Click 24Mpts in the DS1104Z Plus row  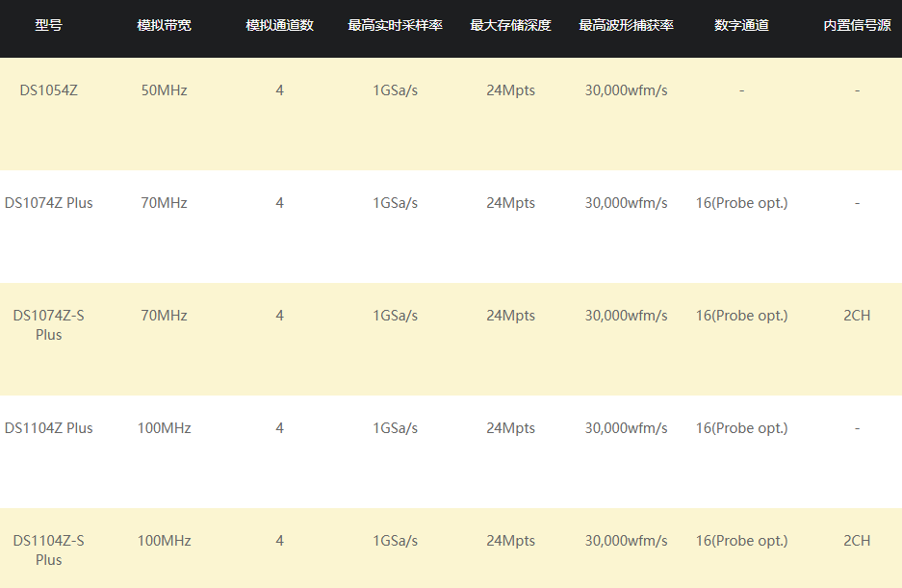[510, 428]
